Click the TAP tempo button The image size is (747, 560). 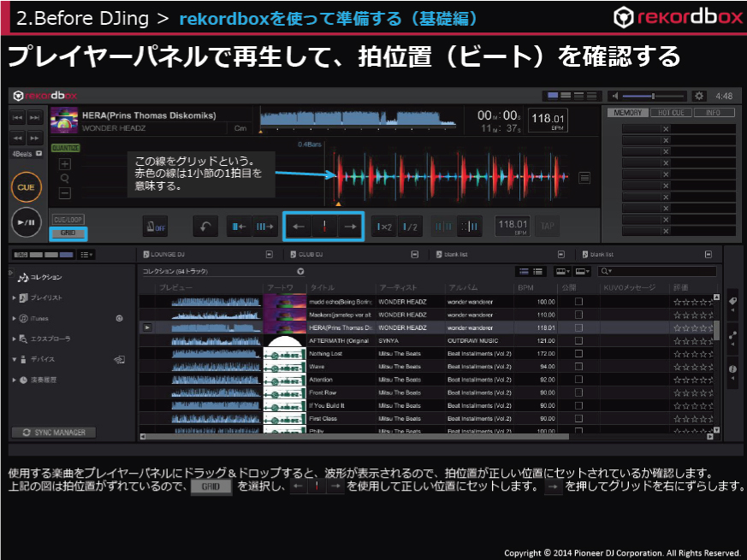tap(548, 227)
